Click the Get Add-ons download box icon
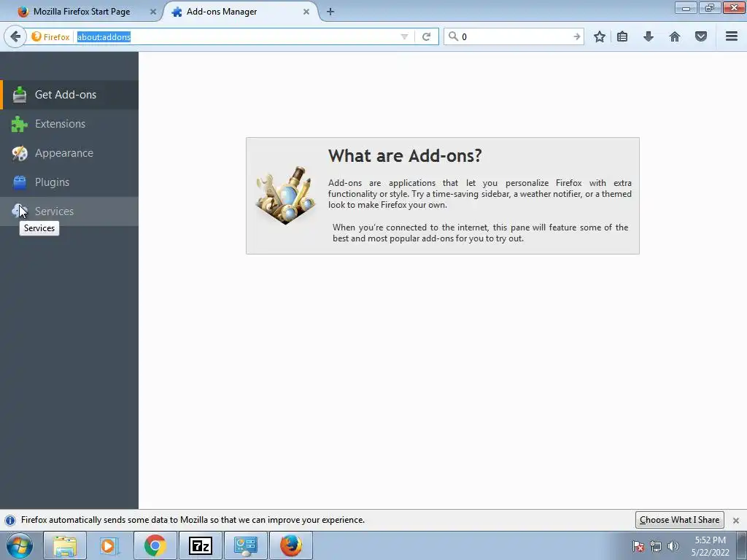Screen dimensions: 747x560 (x=20, y=95)
